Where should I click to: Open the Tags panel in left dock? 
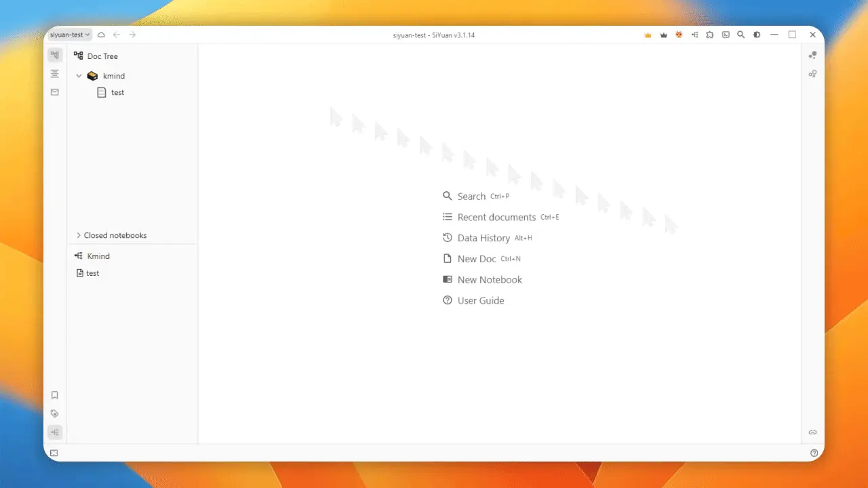click(55, 413)
